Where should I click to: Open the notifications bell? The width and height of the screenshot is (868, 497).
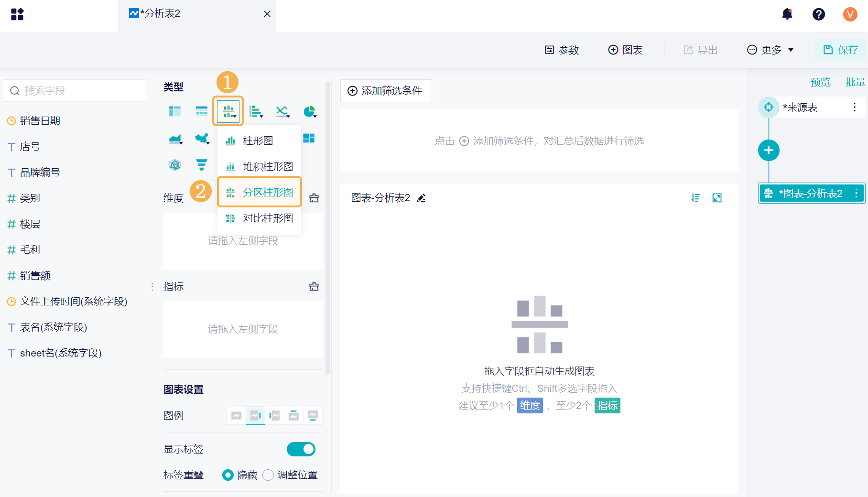coord(787,14)
